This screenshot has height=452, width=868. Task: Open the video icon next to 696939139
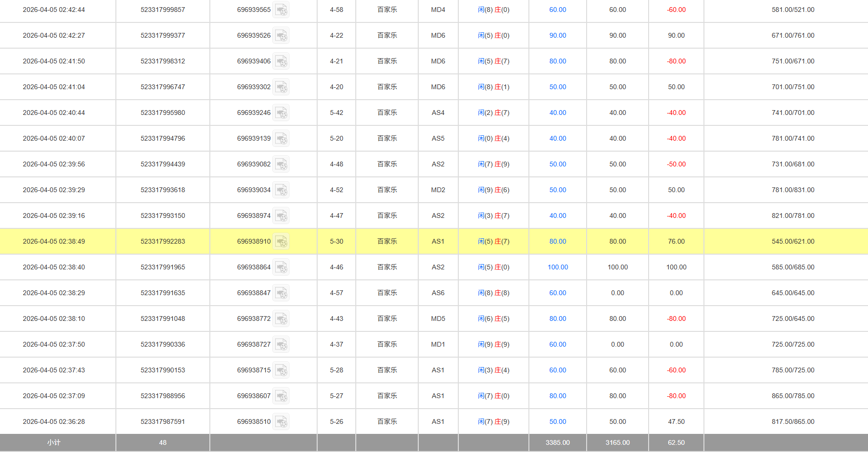click(x=281, y=139)
